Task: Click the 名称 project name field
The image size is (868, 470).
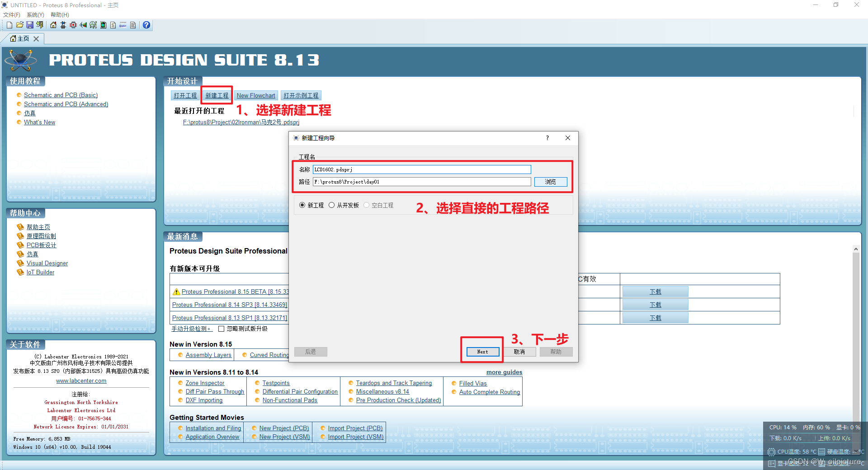Action: (422, 169)
